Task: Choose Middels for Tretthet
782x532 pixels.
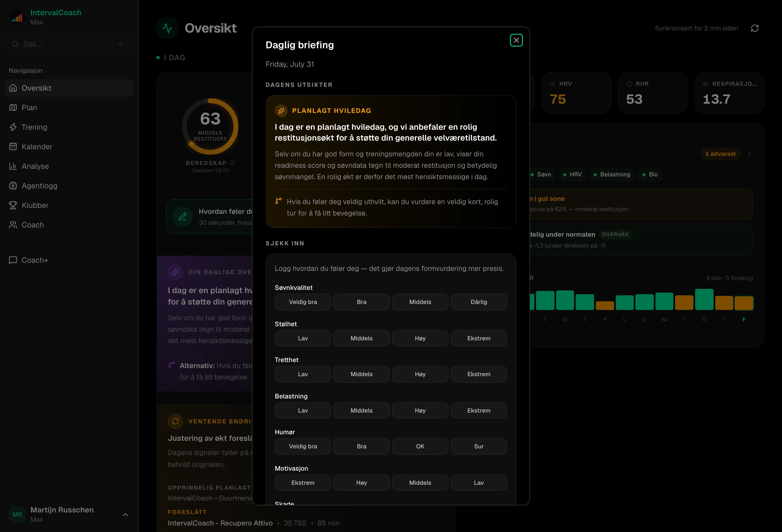Action: [x=362, y=374]
